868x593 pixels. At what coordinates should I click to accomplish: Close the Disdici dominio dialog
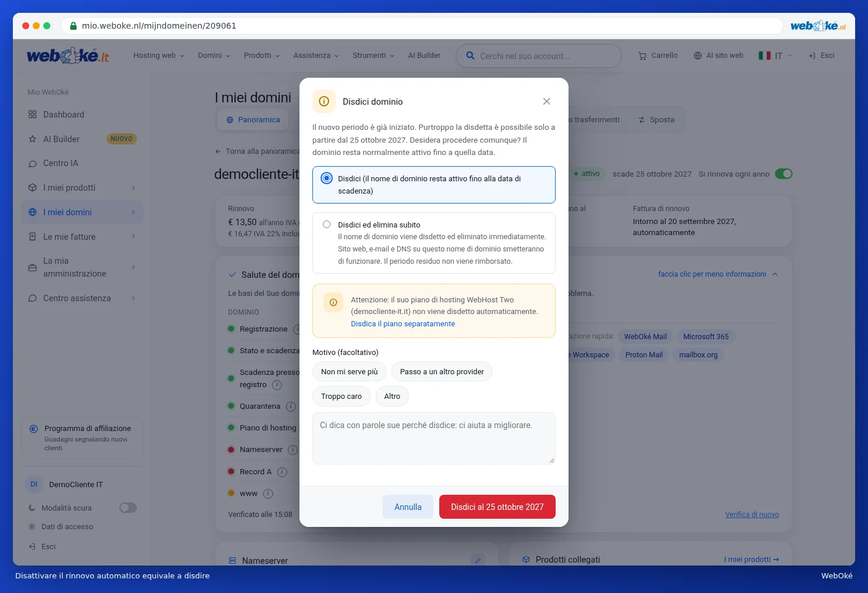pyautogui.click(x=546, y=101)
